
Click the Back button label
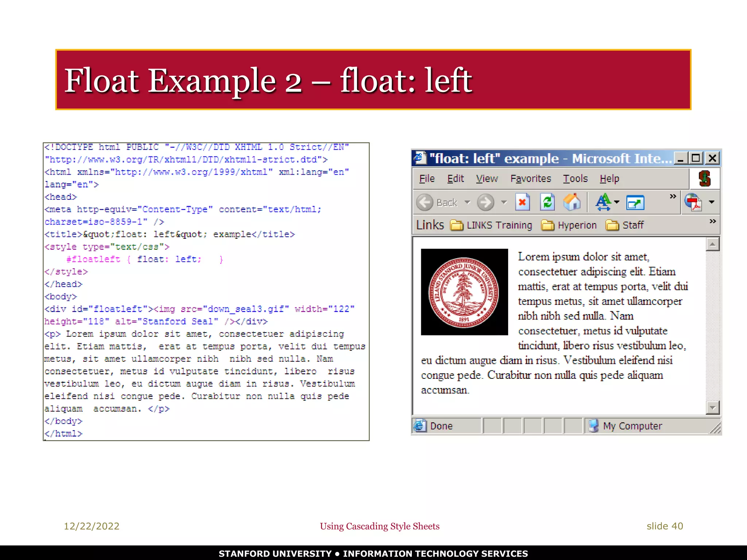447,203
